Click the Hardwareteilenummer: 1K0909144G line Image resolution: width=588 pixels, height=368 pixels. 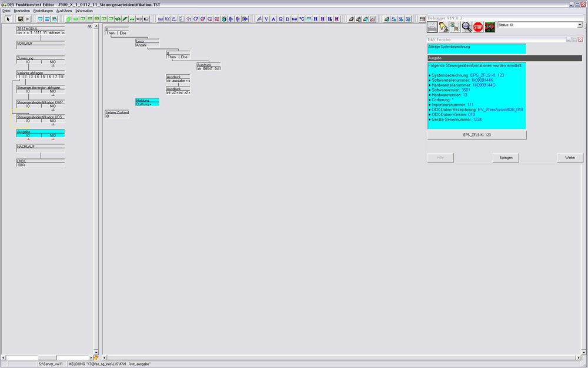click(462, 85)
